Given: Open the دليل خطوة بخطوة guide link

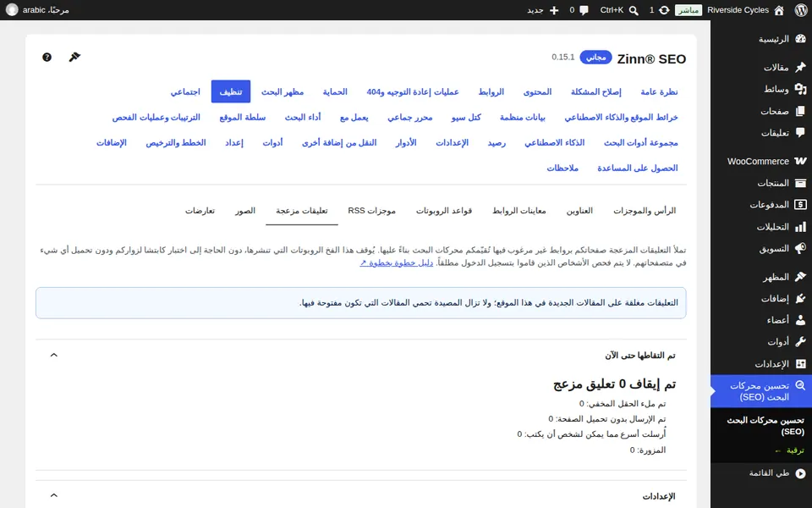Looking at the screenshot, I should tap(397, 262).
